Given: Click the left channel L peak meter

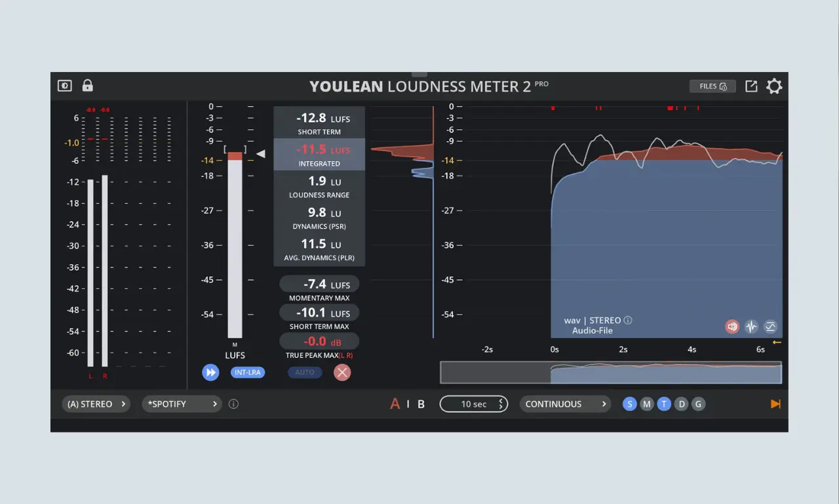Looking at the screenshot, I should tap(90, 273).
